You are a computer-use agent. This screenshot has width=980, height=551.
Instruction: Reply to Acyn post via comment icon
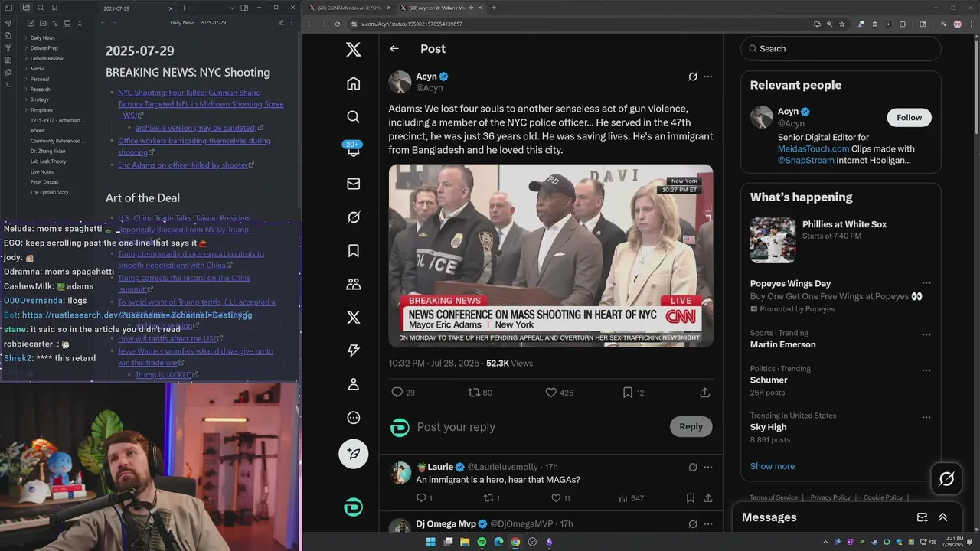click(397, 393)
